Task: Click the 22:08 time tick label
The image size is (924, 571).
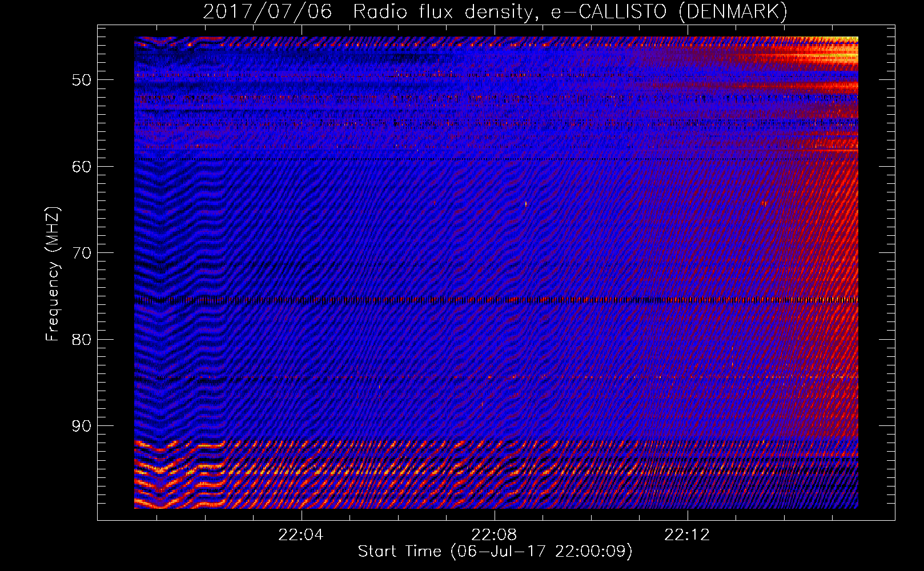Action: click(494, 535)
